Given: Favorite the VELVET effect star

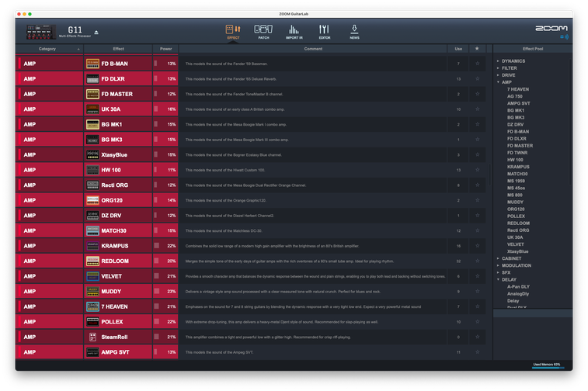Looking at the screenshot, I should pyautogui.click(x=478, y=276).
